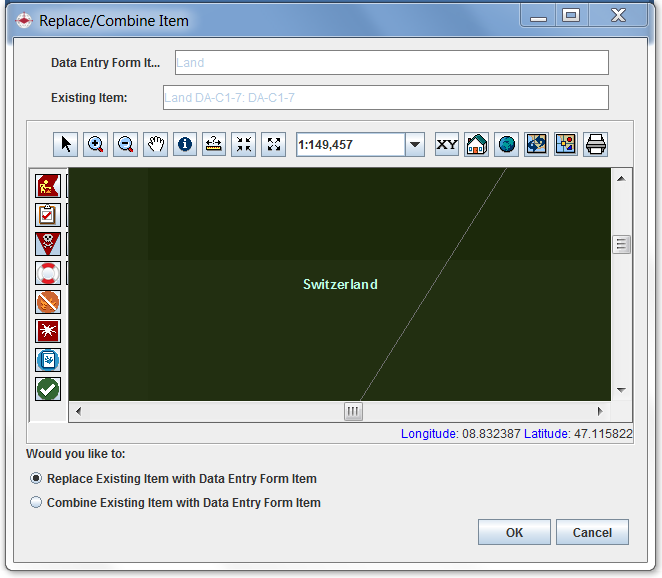This screenshot has height=578, width=662.
Task: Click the printer icon to print map
Action: 596,144
